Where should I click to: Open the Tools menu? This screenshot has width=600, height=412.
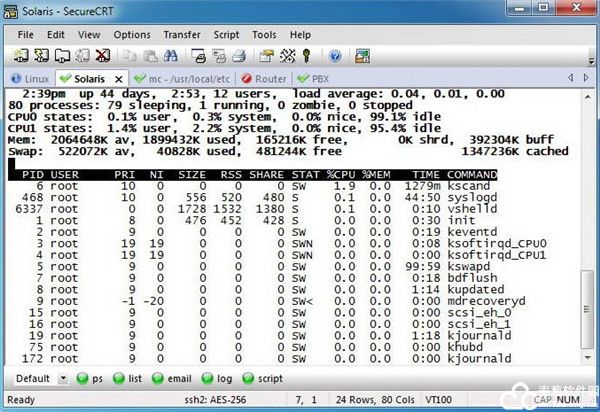(x=264, y=35)
